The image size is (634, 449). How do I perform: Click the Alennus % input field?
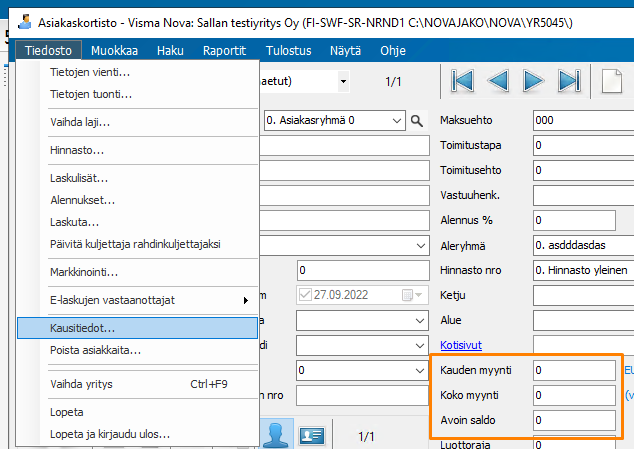coord(574,220)
